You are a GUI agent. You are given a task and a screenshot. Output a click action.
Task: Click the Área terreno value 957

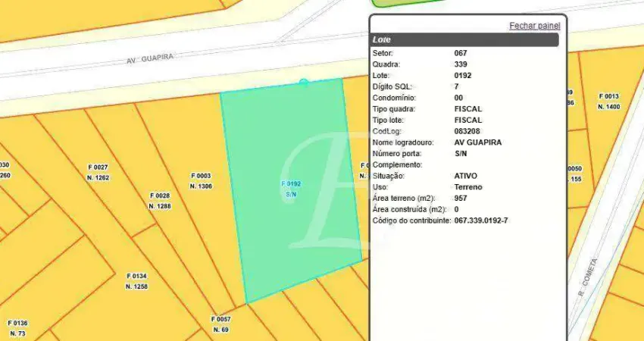(461, 198)
